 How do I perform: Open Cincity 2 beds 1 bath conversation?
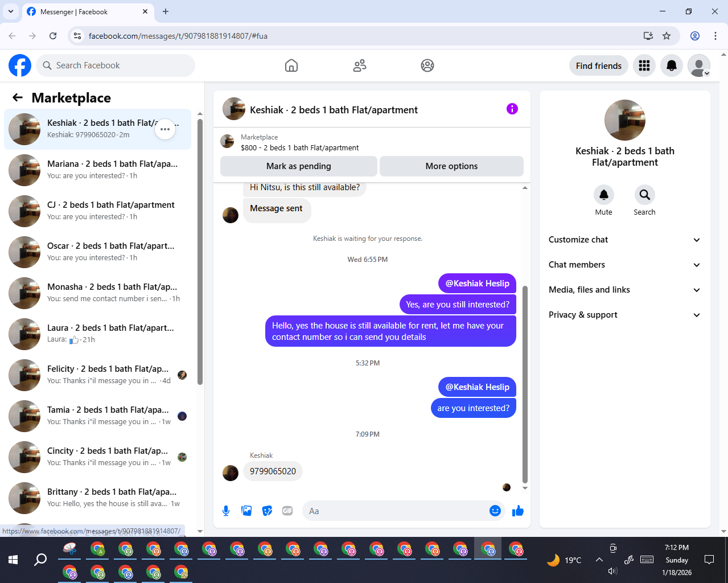pos(98,457)
